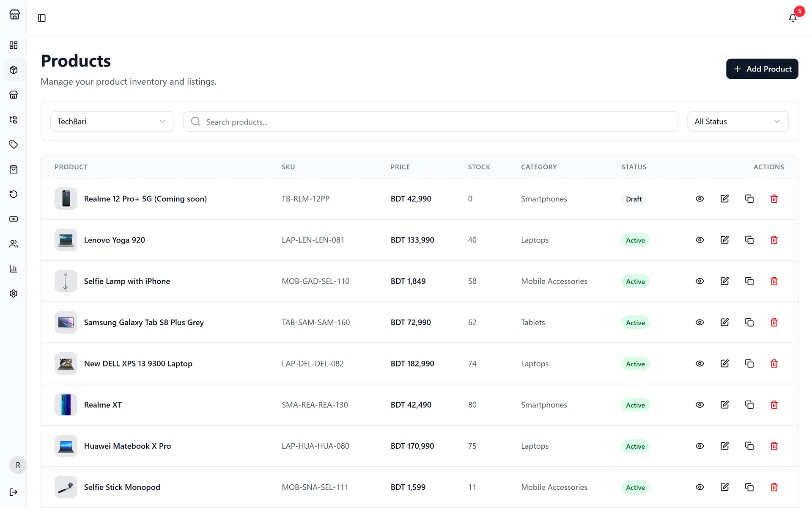View the Huawei Matebook X Pro (eye icon)
Viewport: 812px width, 508px height.
coord(700,446)
